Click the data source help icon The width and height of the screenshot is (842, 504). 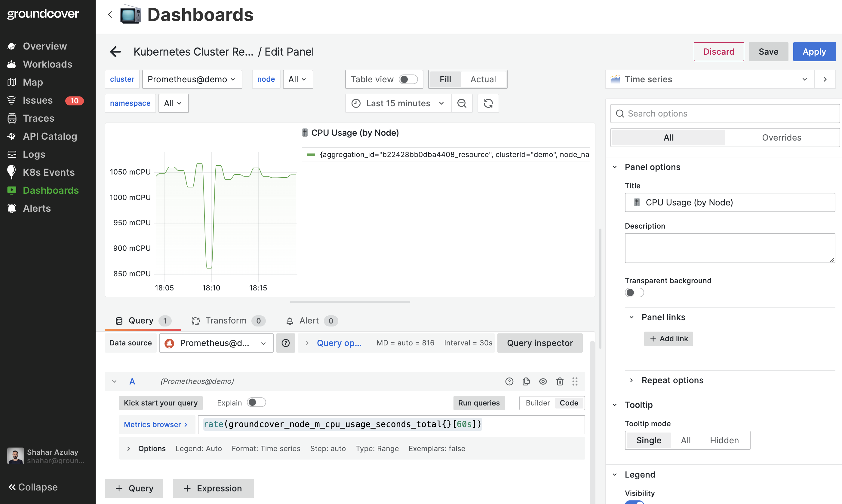(286, 343)
